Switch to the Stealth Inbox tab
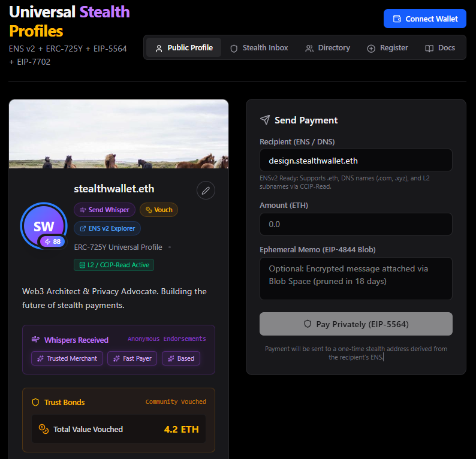 click(x=259, y=48)
